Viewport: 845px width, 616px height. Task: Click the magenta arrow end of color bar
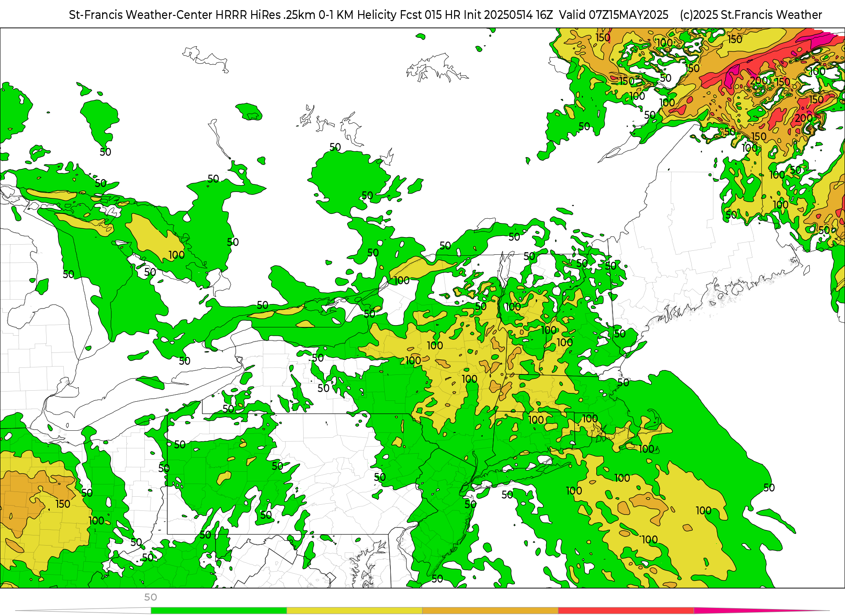761,611
